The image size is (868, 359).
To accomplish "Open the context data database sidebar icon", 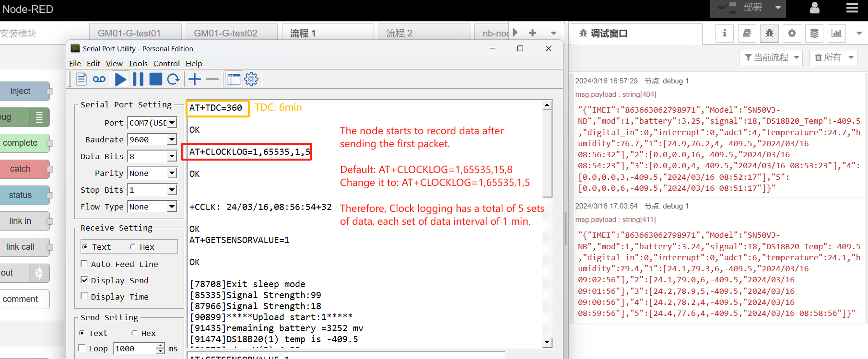I will coord(814,33).
